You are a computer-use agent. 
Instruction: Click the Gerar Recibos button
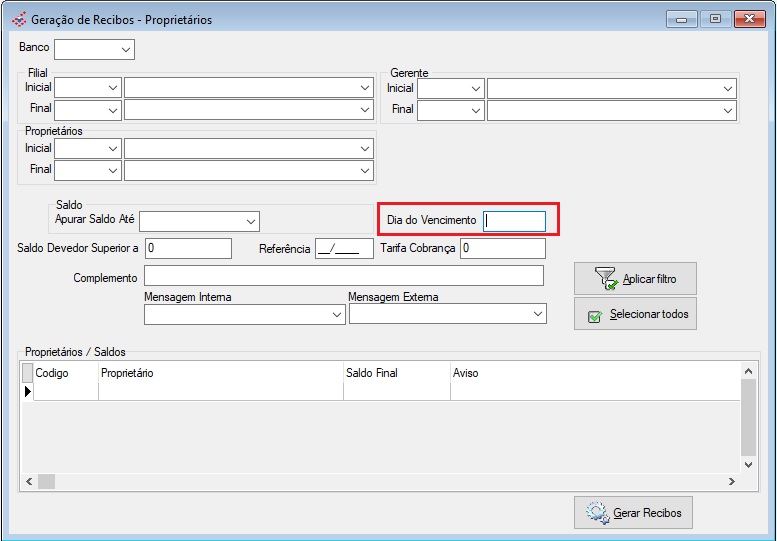[633, 513]
